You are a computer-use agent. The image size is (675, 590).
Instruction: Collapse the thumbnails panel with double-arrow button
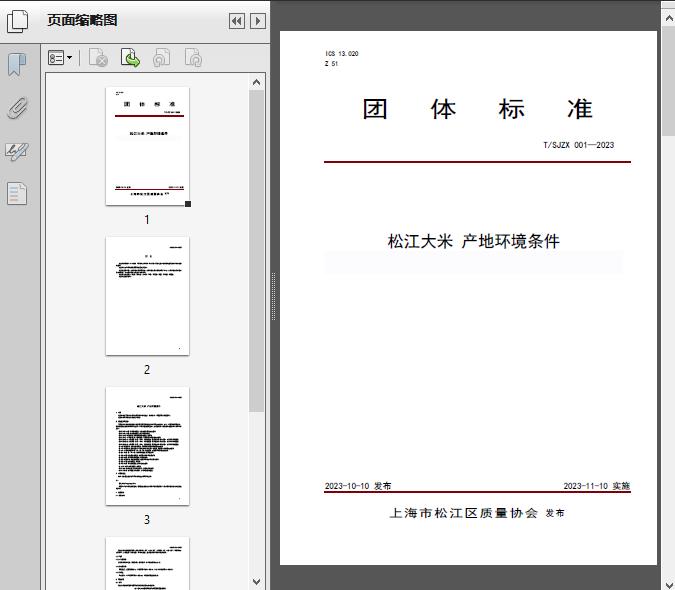click(x=237, y=21)
